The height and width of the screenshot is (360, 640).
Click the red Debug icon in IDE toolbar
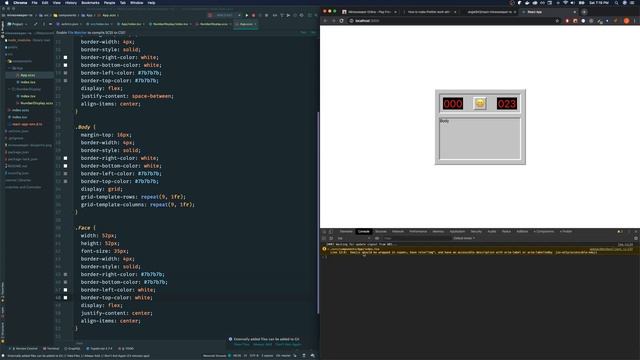pos(253,16)
